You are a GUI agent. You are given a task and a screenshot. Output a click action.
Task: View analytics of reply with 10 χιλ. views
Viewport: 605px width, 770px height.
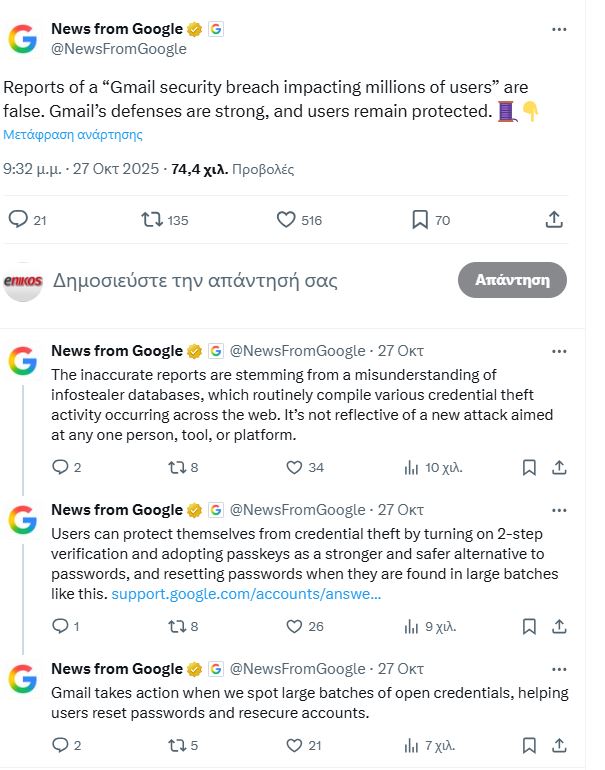point(411,467)
